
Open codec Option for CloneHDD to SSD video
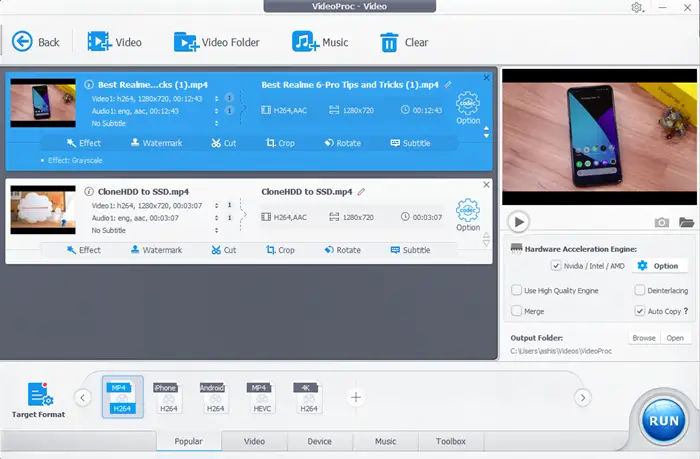pyautogui.click(x=468, y=214)
